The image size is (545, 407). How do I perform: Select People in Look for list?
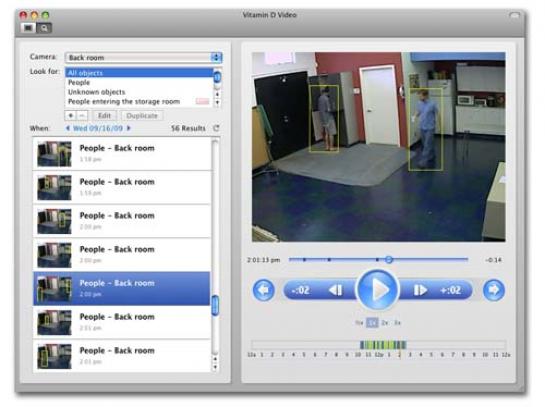pos(79,82)
